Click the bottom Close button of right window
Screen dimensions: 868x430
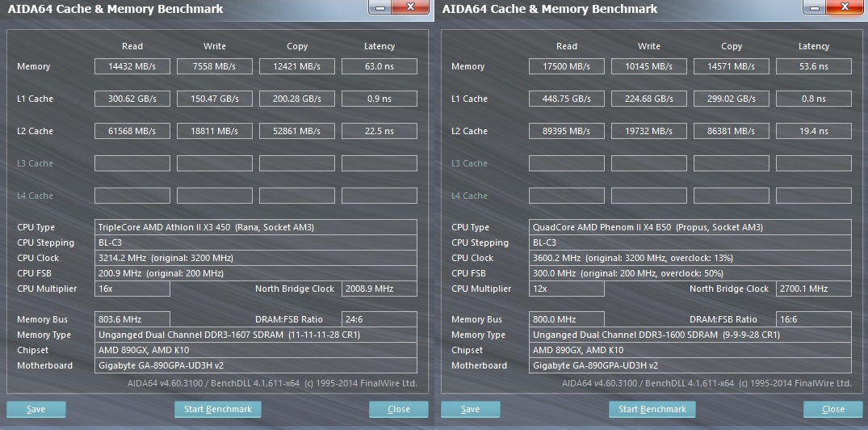(833, 409)
